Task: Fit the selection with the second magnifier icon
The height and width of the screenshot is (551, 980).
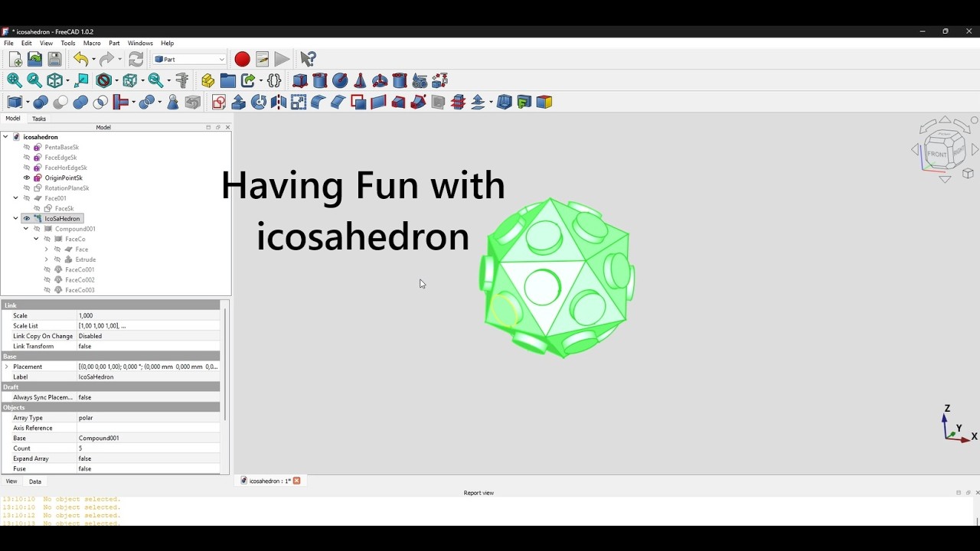Action: pyautogui.click(x=34, y=80)
